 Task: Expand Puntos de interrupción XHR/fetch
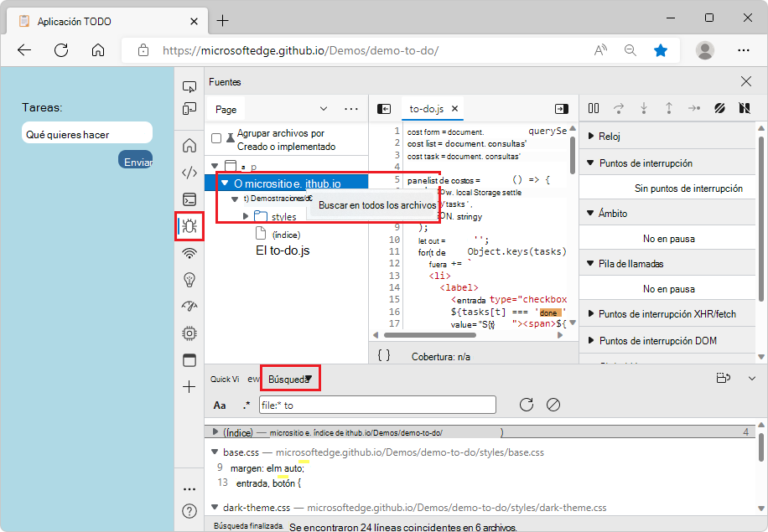pos(591,313)
